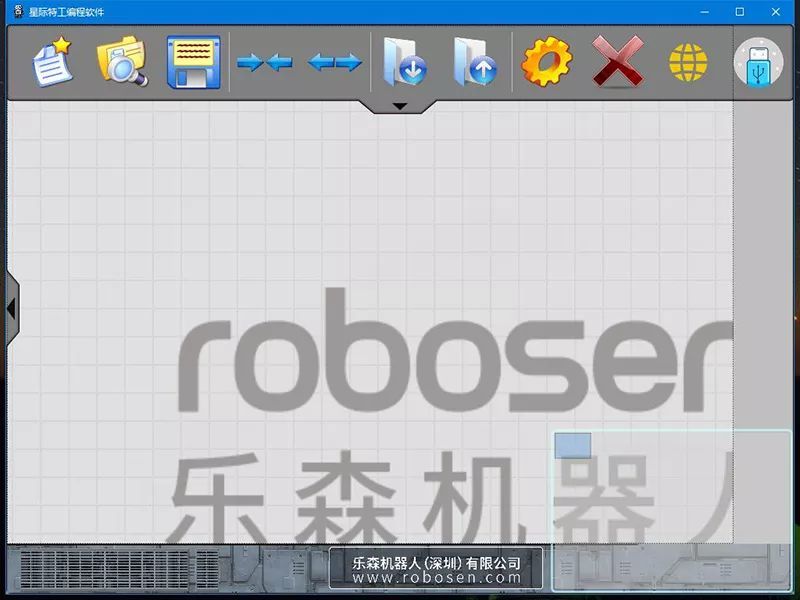Collapse the toolbar with the down-arrow tab

coord(399,106)
